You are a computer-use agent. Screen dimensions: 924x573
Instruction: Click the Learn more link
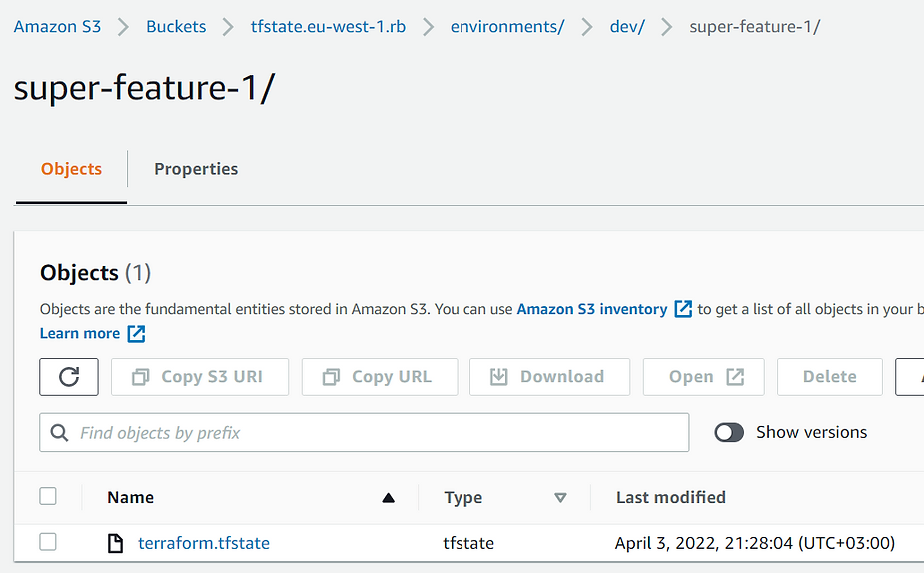(x=80, y=333)
